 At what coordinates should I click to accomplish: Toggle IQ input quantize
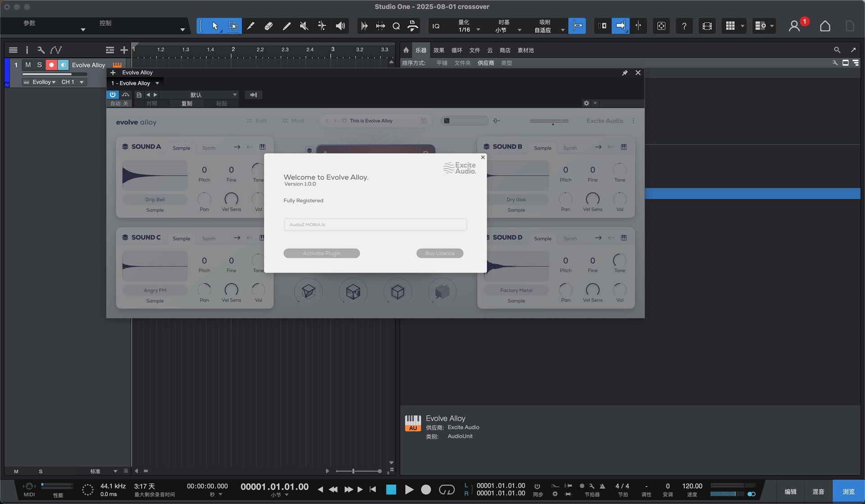436,26
